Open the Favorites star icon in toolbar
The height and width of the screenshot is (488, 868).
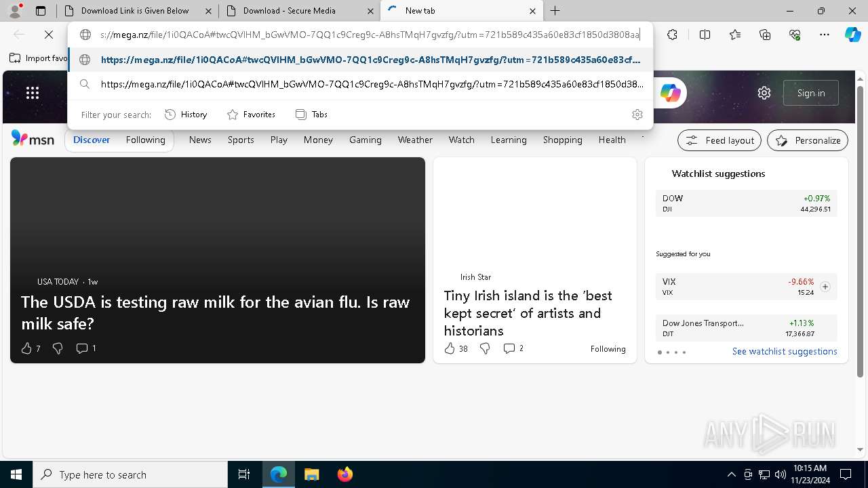735,35
